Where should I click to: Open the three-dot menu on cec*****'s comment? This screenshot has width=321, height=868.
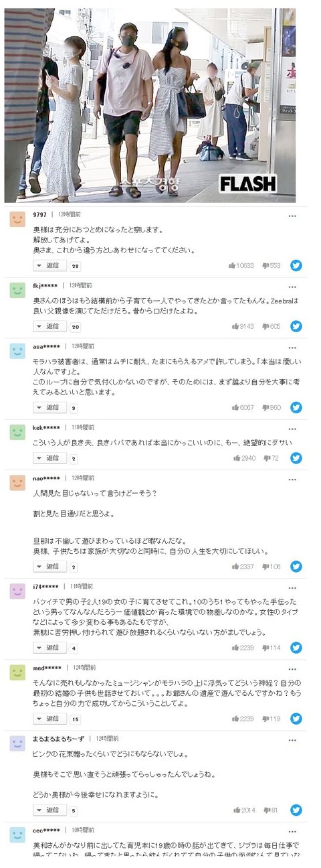point(292,831)
